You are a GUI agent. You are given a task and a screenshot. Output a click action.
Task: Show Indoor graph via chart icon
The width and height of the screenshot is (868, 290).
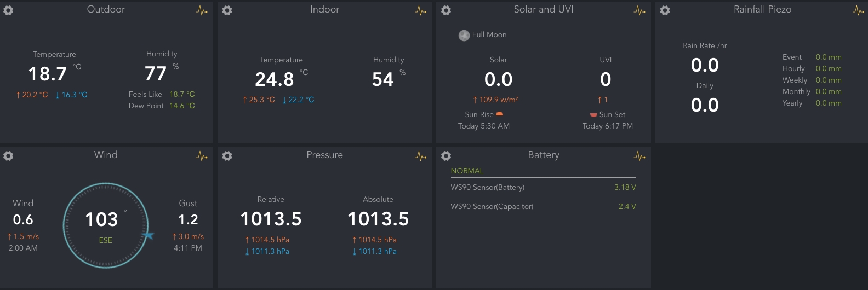421,10
